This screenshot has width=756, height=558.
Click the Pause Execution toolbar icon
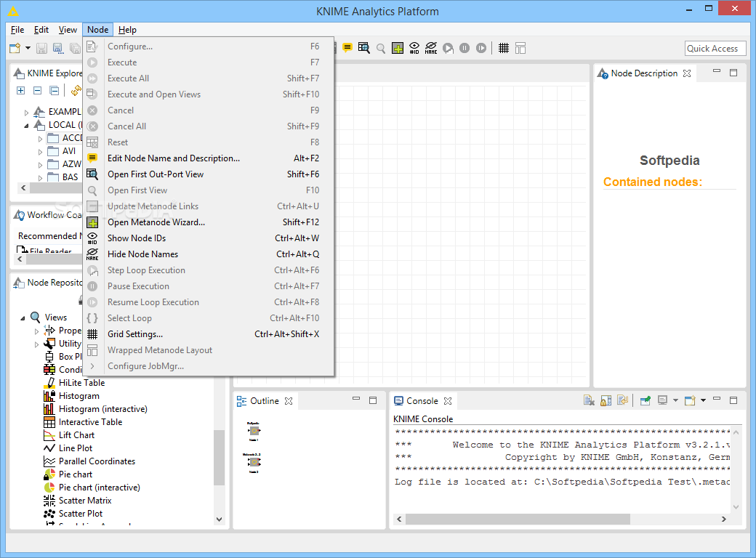pos(465,48)
